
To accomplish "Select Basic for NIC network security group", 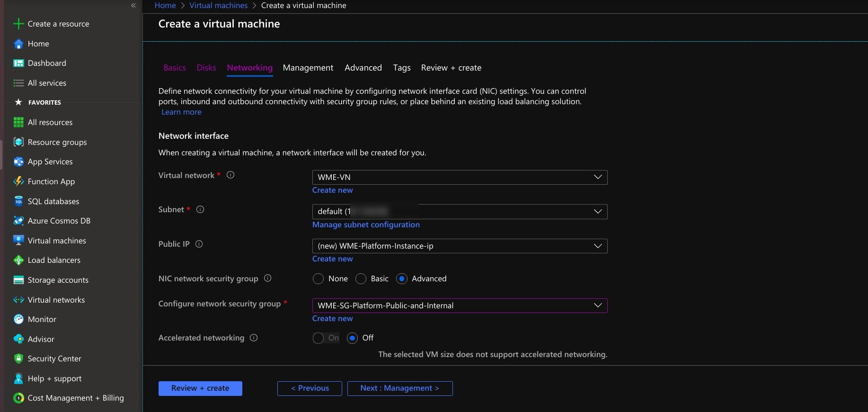I will 361,279.
